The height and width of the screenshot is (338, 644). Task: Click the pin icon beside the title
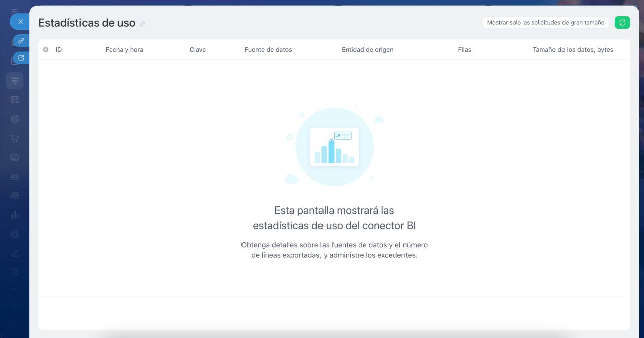[x=142, y=24]
